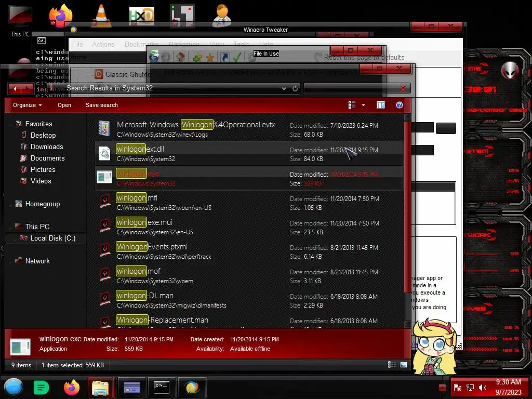Select the winlogon.mof file row

tap(248, 276)
